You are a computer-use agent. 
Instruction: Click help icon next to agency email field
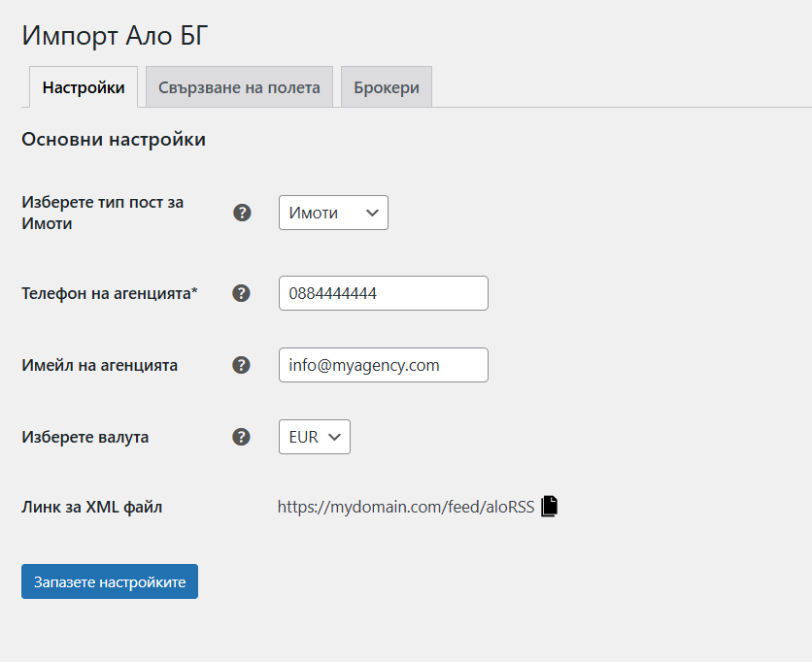242,365
